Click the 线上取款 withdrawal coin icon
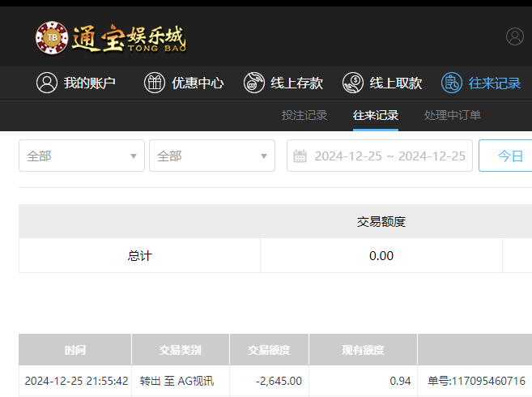This screenshot has width=532, height=397. click(x=353, y=83)
